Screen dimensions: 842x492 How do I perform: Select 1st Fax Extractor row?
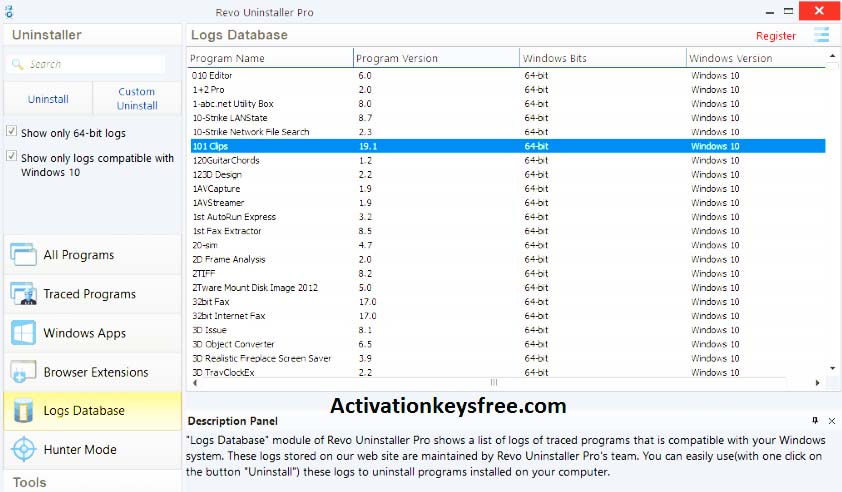508,231
